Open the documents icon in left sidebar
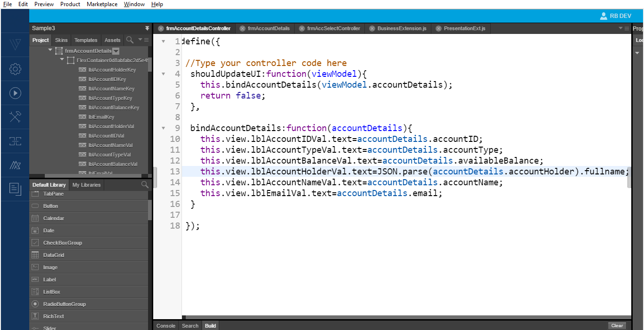The image size is (644, 330). tap(15, 190)
